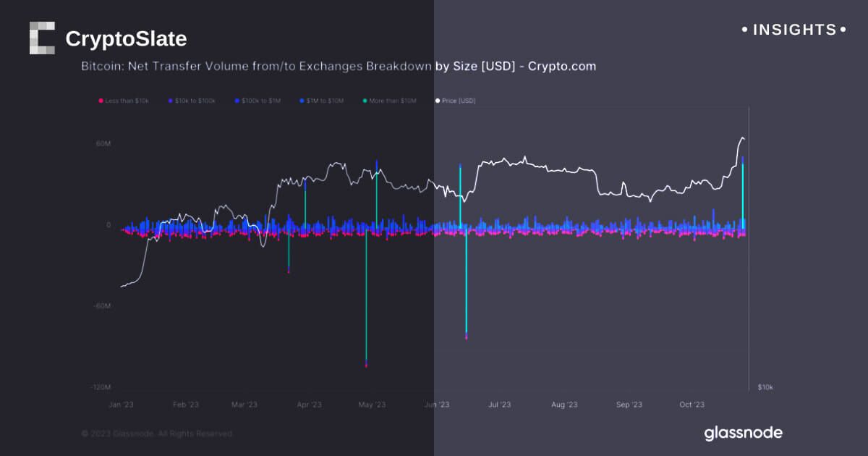Toggle the 'More than $10M' series label

click(394, 101)
